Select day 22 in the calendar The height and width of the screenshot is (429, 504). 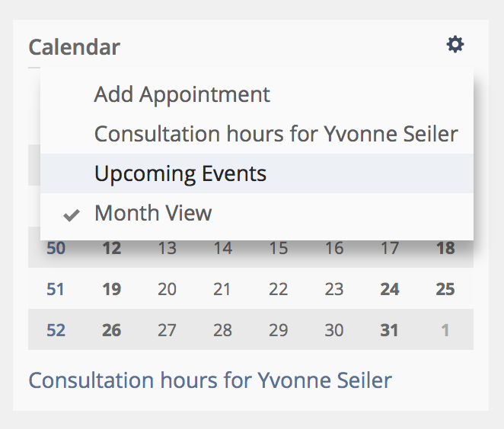[x=279, y=290]
